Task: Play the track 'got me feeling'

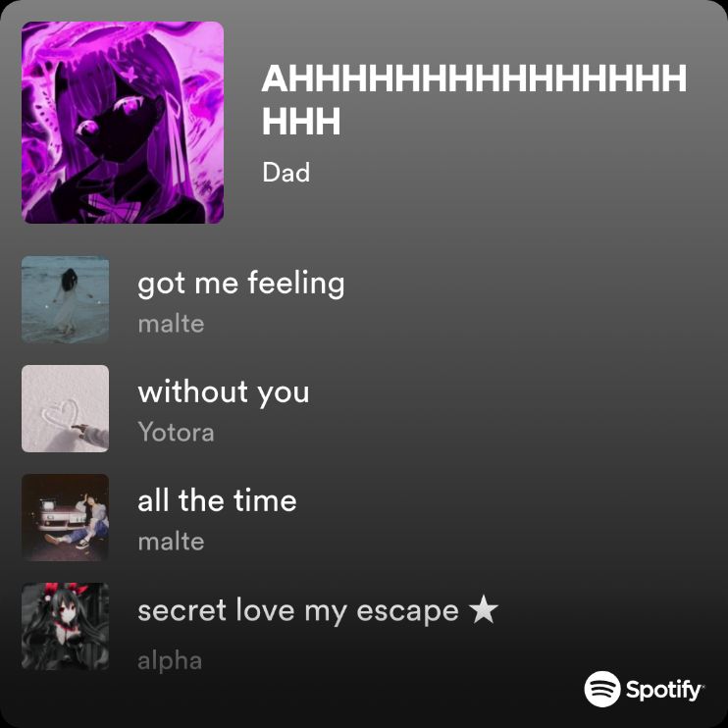Action: click(x=241, y=284)
